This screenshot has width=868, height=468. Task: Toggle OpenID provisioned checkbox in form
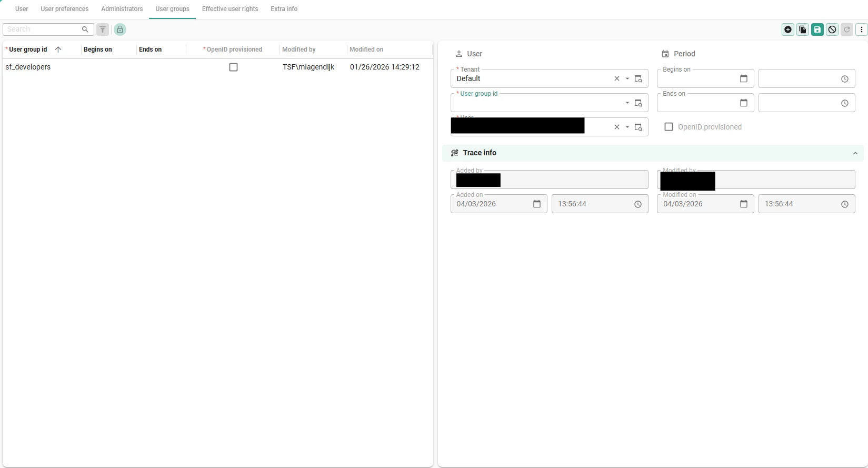(669, 127)
